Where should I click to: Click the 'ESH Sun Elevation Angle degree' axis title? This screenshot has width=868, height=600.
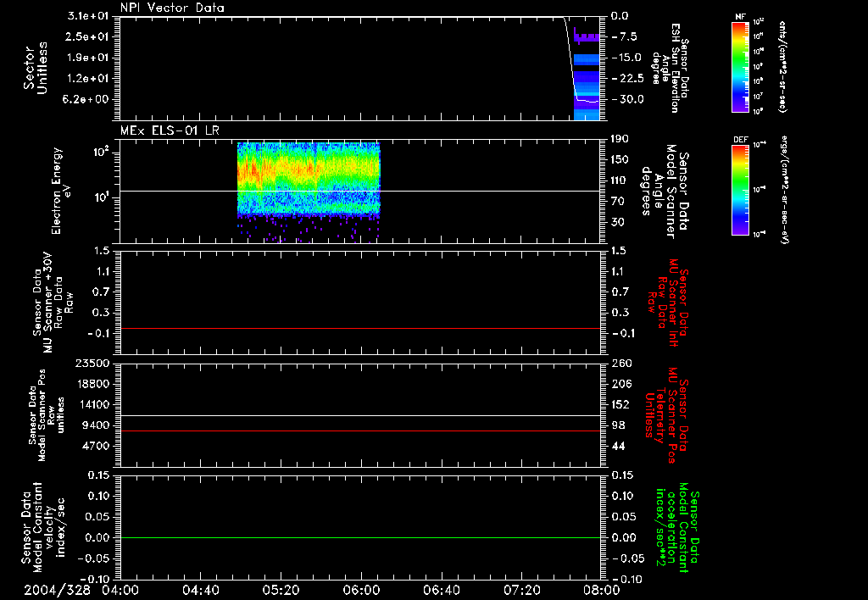click(x=670, y=68)
